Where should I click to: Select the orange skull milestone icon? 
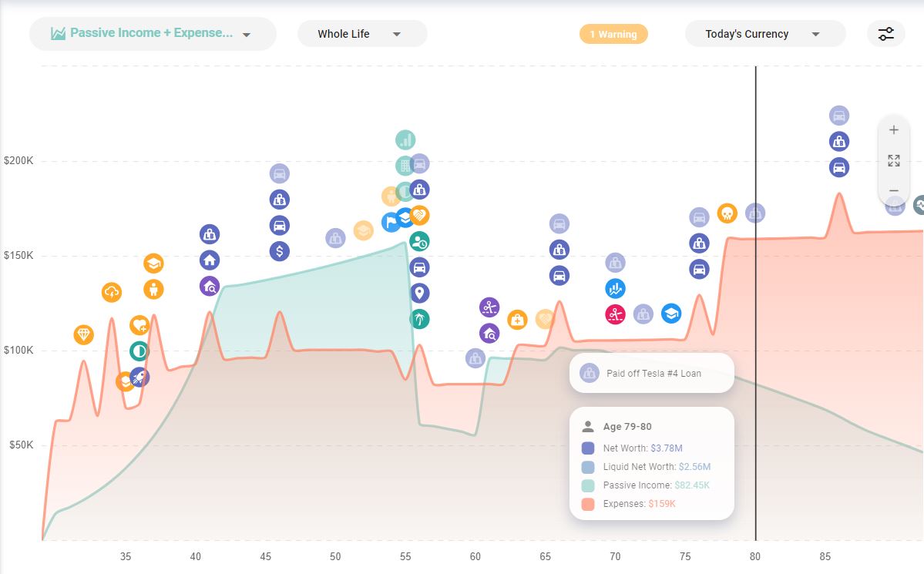pos(727,213)
